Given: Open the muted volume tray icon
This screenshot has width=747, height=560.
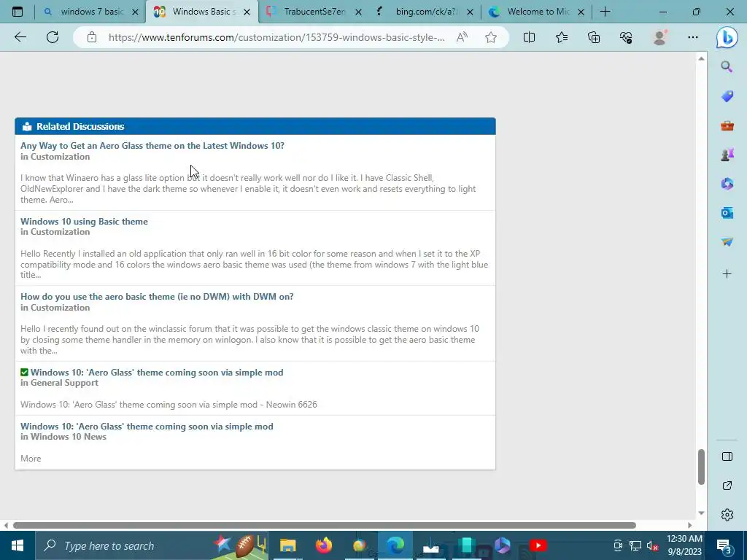Looking at the screenshot, I should tap(652, 545).
